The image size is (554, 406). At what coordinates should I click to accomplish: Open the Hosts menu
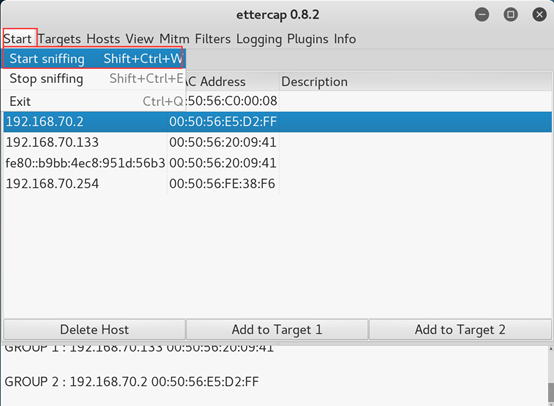tap(103, 39)
